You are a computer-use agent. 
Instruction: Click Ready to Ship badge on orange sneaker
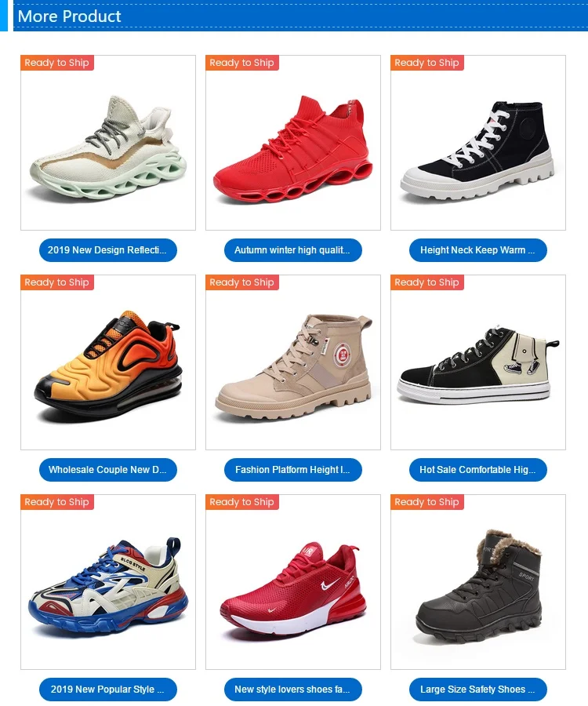[x=57, y=282]
